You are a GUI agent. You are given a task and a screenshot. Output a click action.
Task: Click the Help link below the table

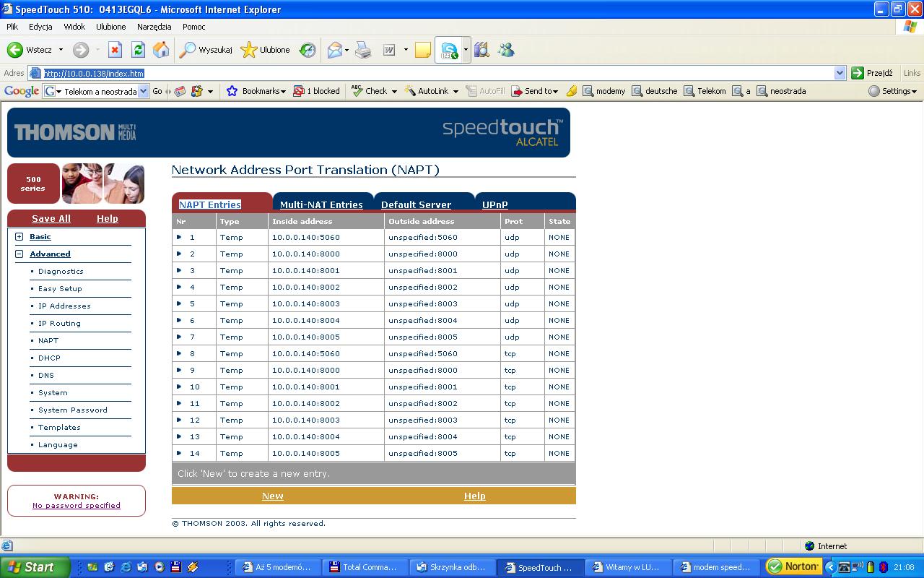pos(474,496)
